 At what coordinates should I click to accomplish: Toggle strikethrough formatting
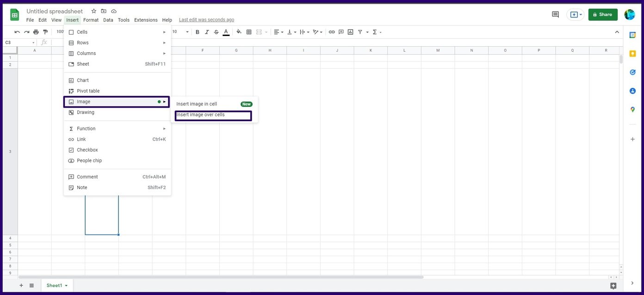pyautogui.click(x=216, y=32)
